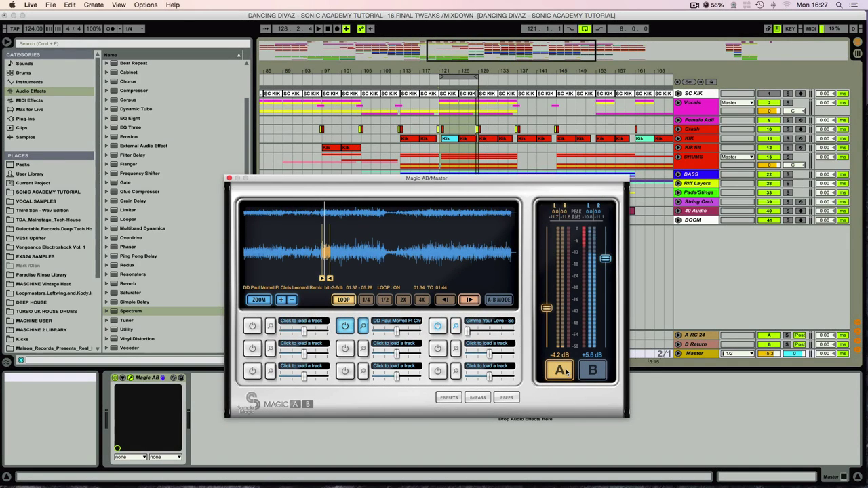Solo the SC KIK track

point(787,94)
